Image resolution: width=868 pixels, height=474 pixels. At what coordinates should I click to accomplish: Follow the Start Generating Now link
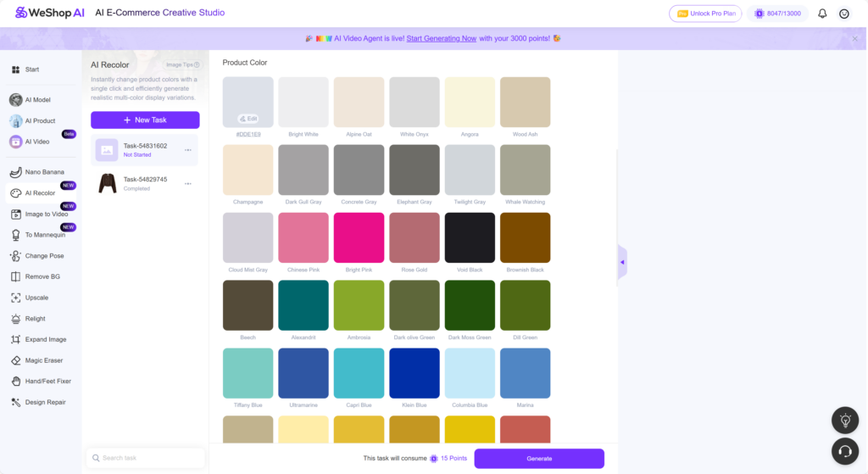(441, 39)
